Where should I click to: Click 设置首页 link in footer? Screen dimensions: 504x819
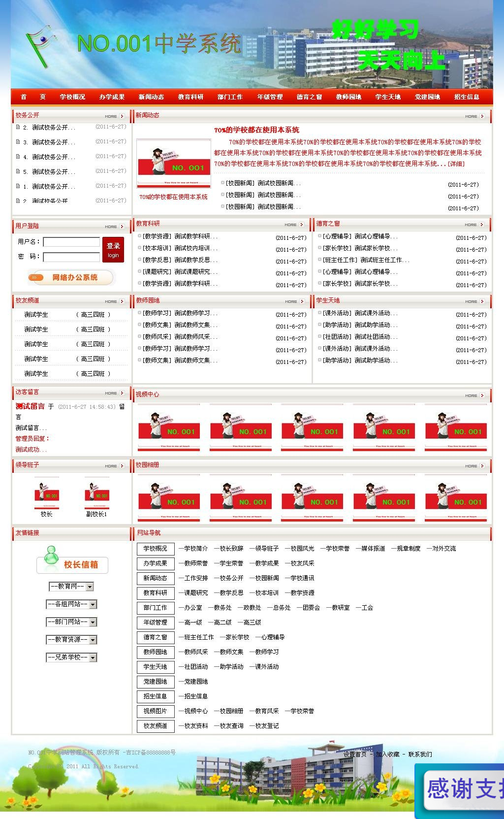[x=355, y=754]
